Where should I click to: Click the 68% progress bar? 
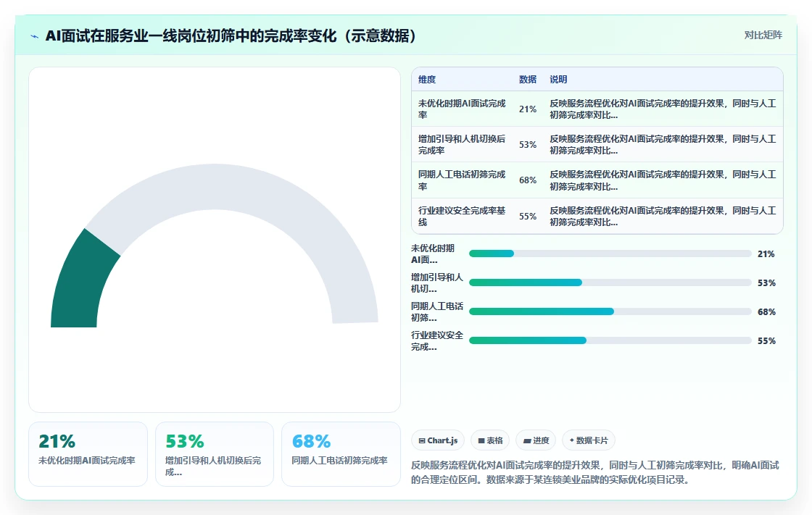610,311
